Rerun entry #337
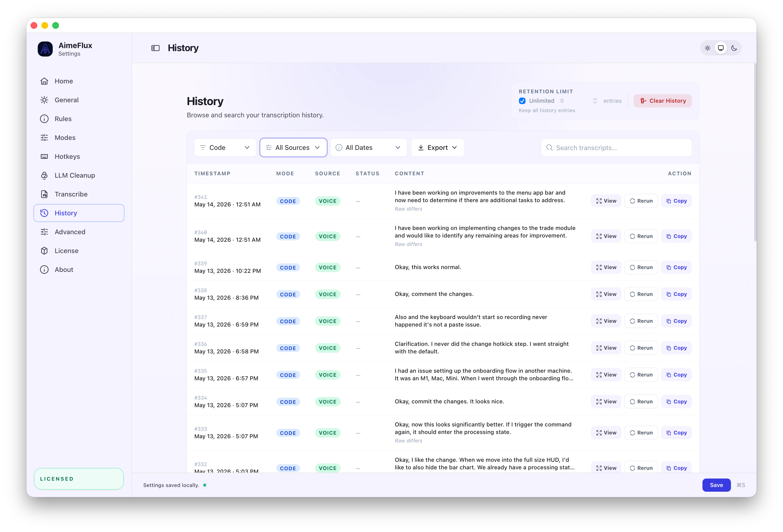This screenshot has width=783, height=532. point(641,321)
